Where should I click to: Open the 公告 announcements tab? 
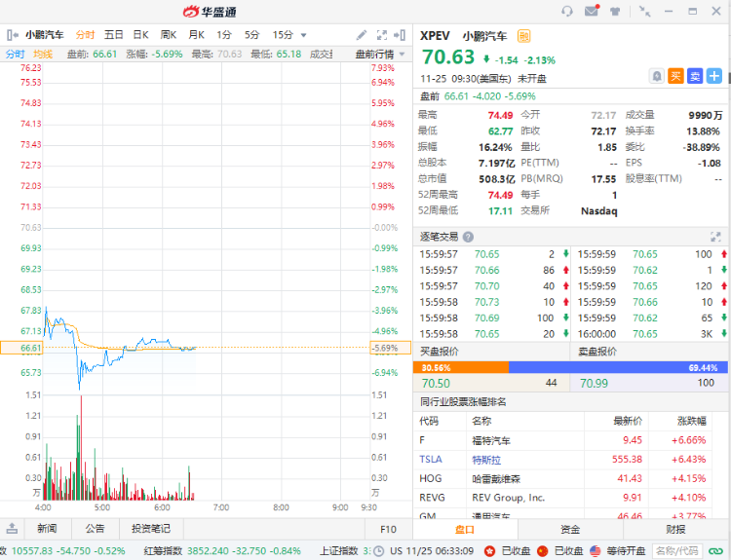coord(96,529)
